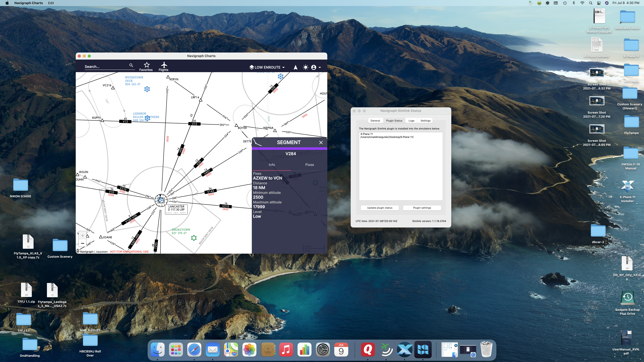Click the date and time in the menu bar
This screenshot has height=362, width=644.
tap(626, 3)
